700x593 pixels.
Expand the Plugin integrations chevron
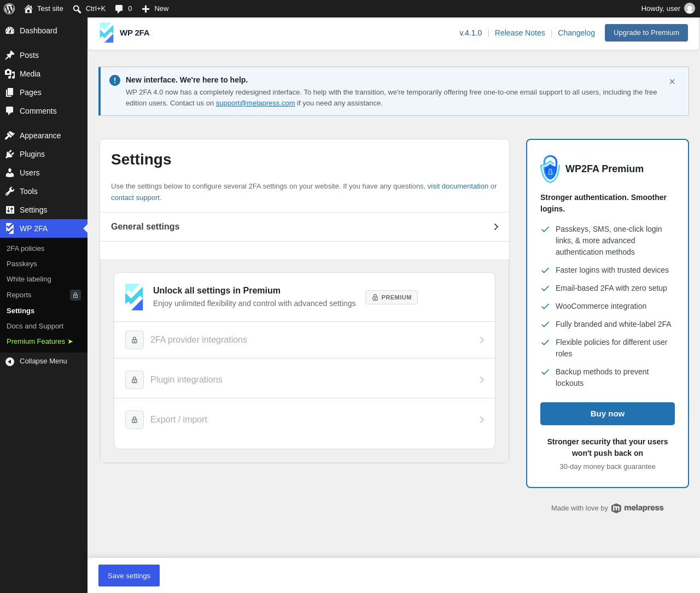point(482,380)
